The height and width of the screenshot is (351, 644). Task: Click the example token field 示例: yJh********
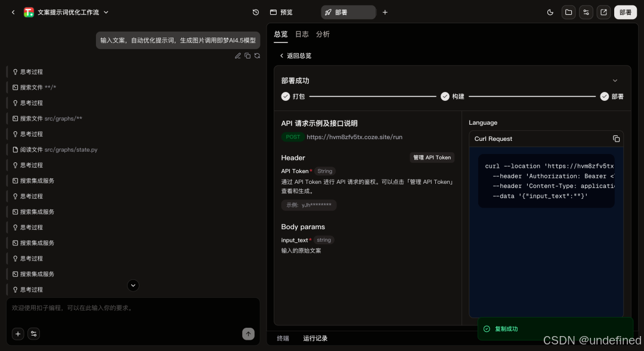(309, 205)
